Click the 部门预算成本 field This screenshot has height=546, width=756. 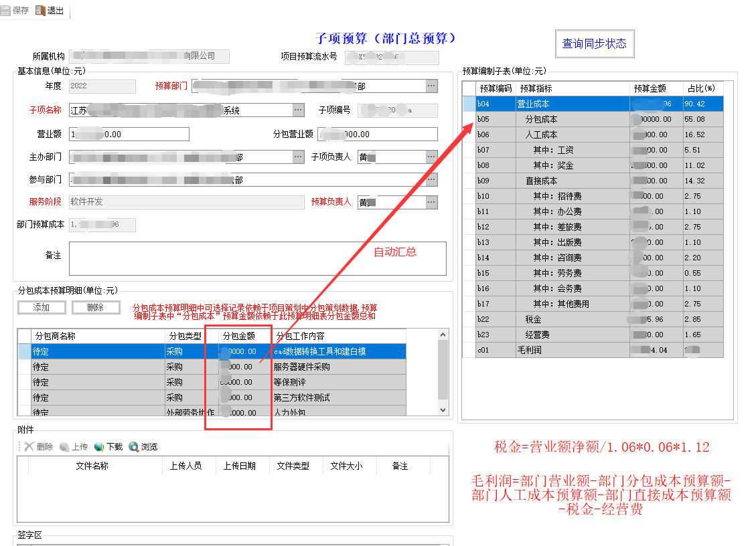[x=102, y=225]
